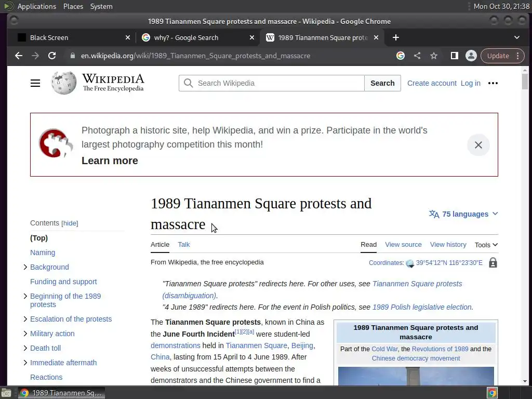Open the 1989 Polish legislative election link
The width and height of the screenshot is (532, 399).
[422, 307]
